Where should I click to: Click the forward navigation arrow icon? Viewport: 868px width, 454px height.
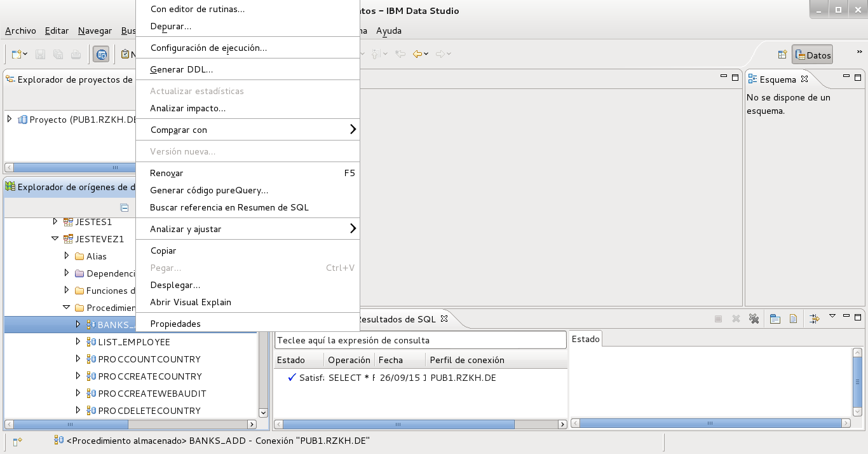[440, 55]
